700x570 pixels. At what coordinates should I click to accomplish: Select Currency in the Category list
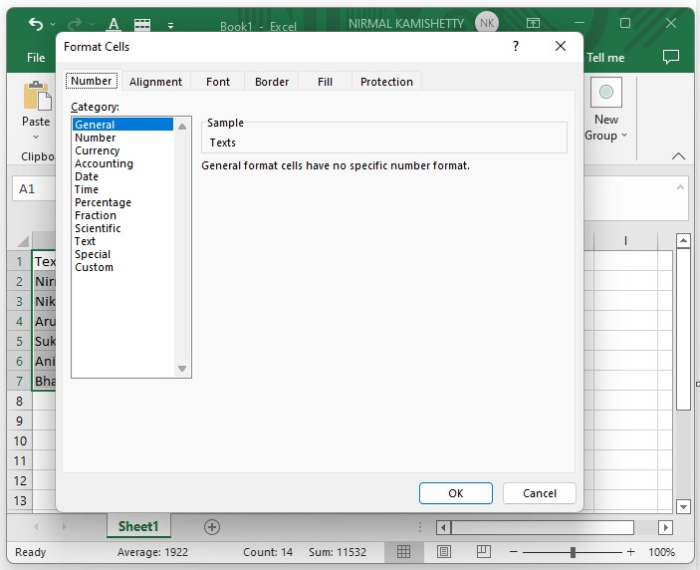coord(97,151)
